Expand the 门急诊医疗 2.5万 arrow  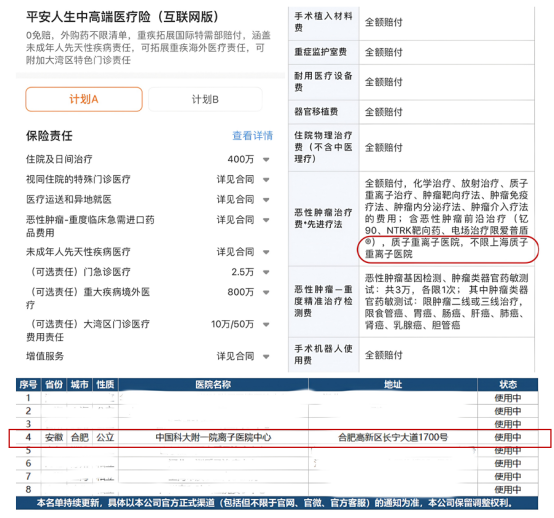266,272
